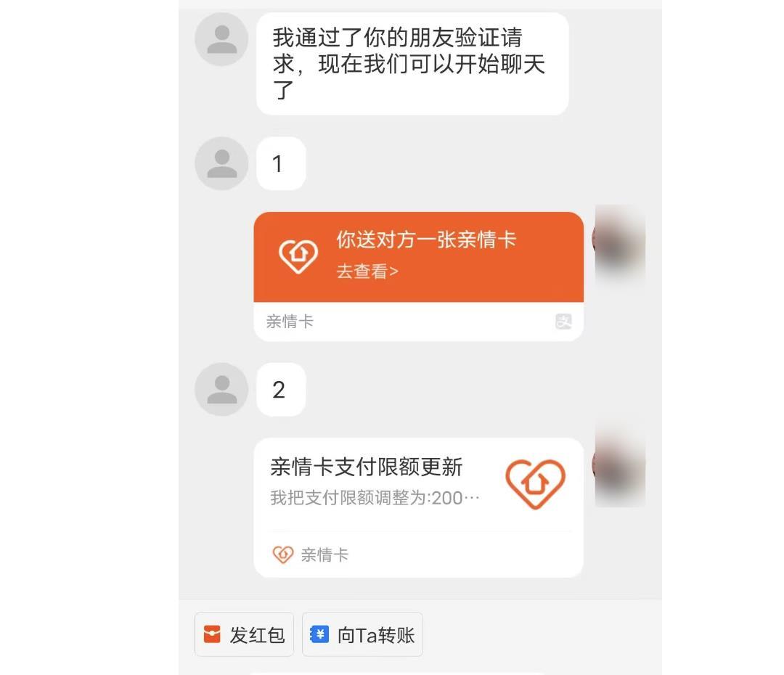
Task: Select the message bubble showing 1
Action: [281, 163]
